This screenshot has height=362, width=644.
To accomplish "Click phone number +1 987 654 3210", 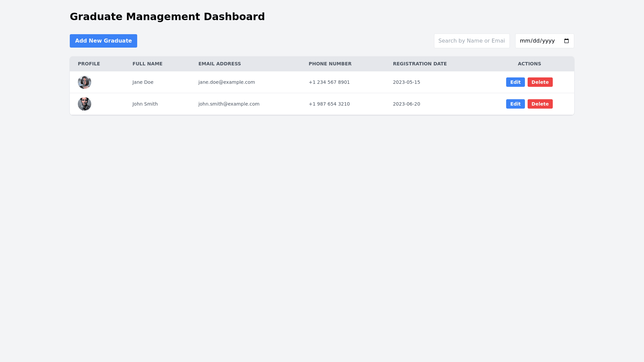I will point(329,104).
